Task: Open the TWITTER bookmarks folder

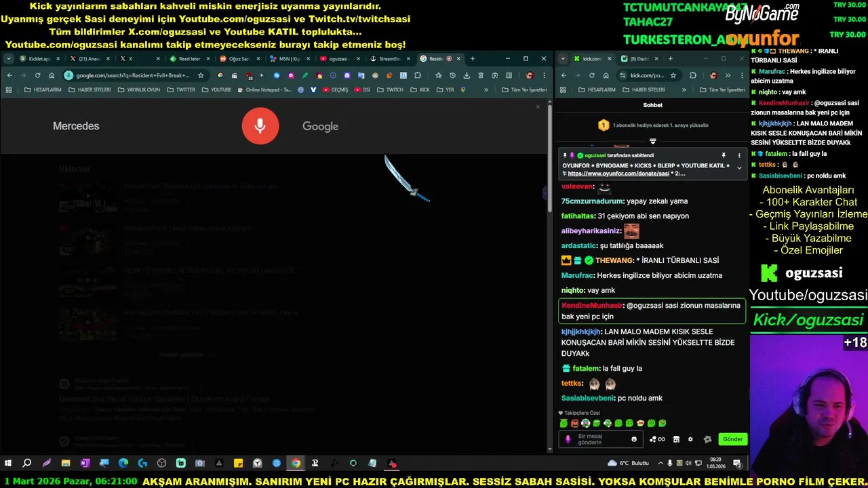Action: pos(181,89)
